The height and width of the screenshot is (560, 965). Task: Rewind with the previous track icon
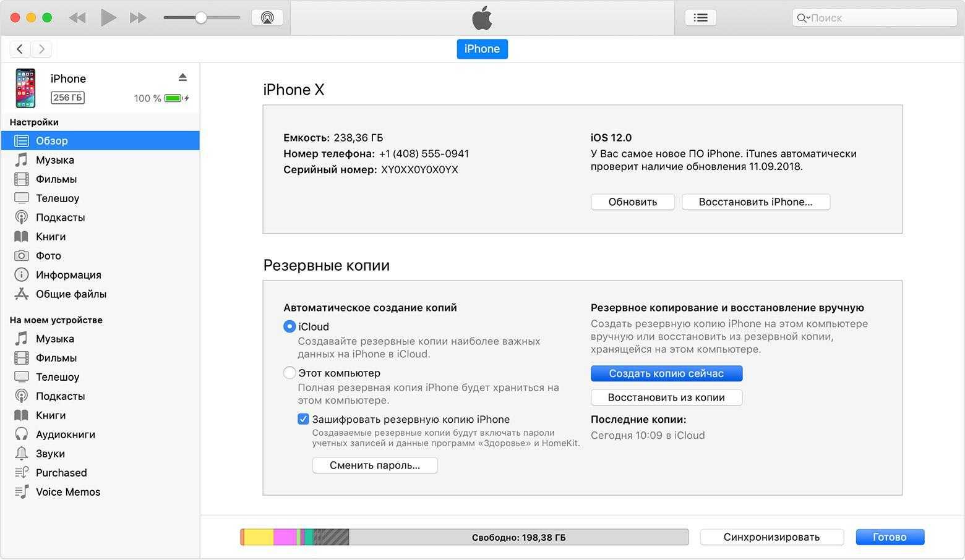77,18
